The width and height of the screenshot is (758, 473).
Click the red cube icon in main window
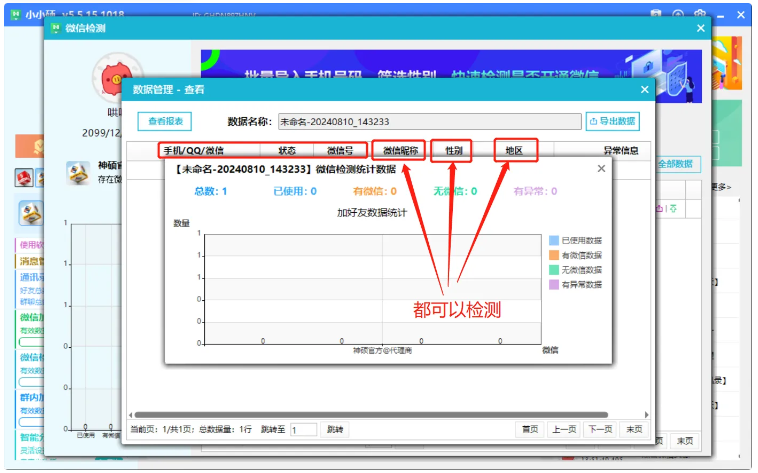tap(24, 177)
